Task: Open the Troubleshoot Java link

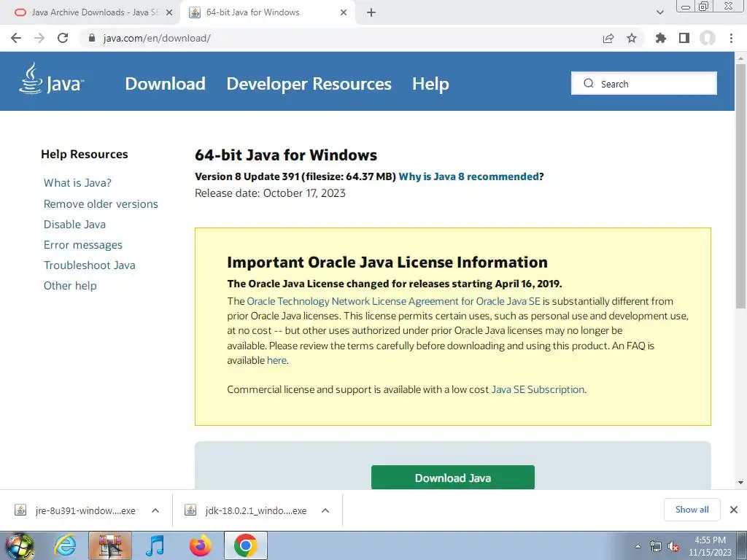Action: (x=90, y=265)
